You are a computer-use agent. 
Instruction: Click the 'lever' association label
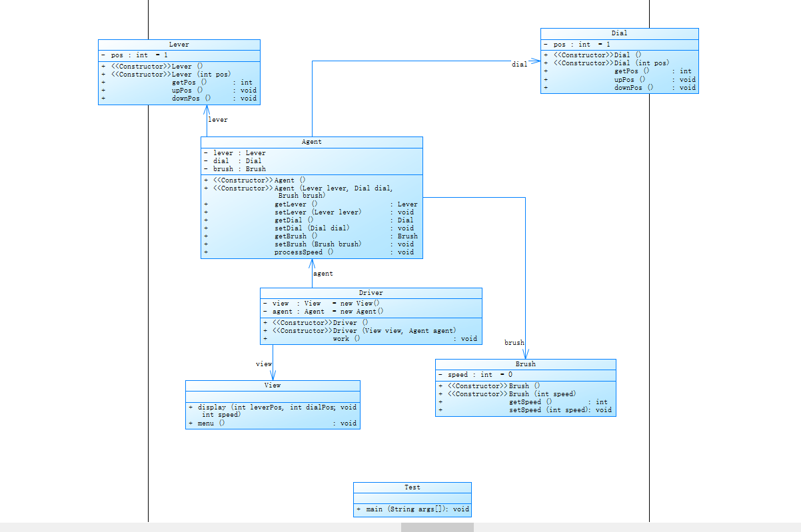point(218,120)
